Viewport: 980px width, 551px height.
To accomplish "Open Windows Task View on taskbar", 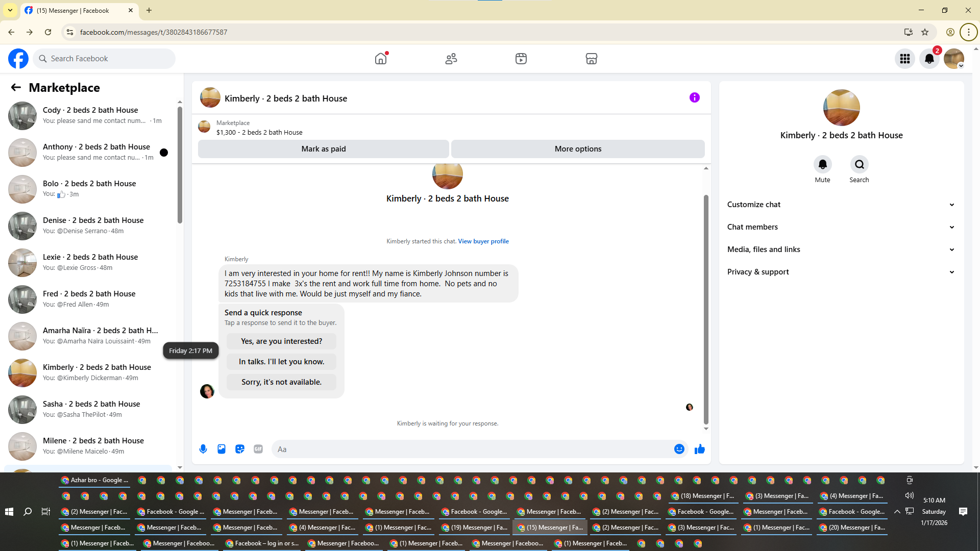I will point(46,511).
